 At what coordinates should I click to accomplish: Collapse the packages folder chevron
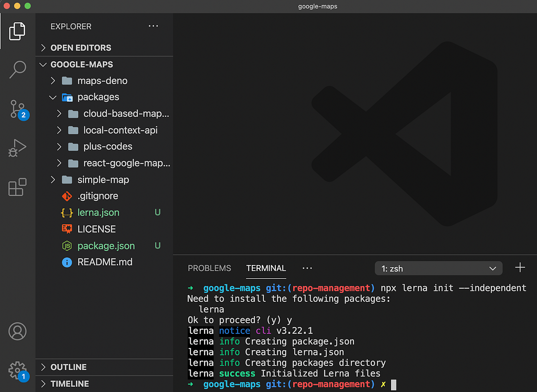[x=53, y=97]
